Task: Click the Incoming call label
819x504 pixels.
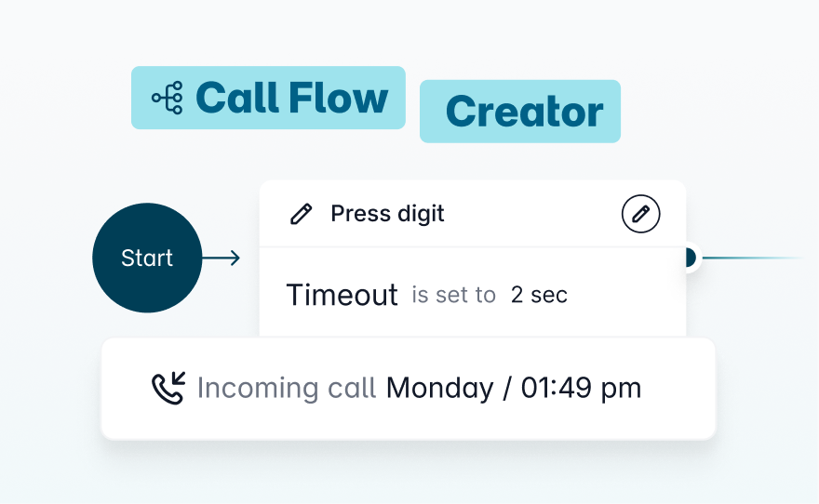Action: coord(287,387)
